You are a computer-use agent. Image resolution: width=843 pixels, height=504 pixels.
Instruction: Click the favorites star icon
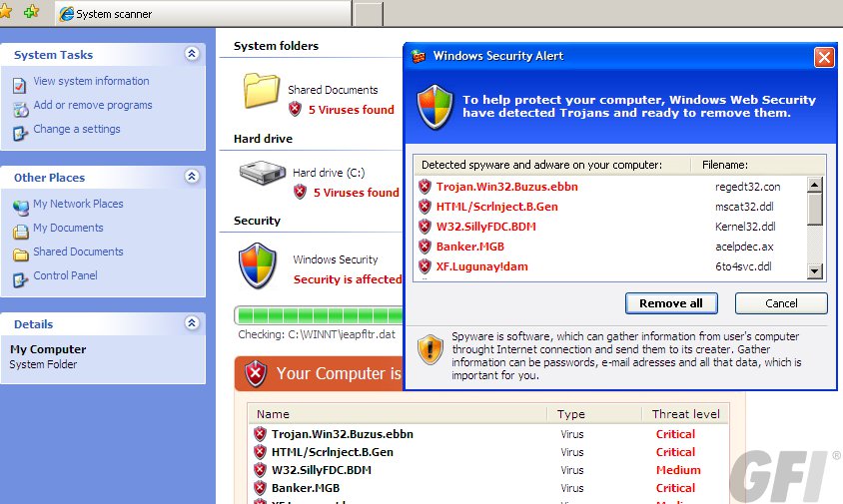[x=5, y=11]
